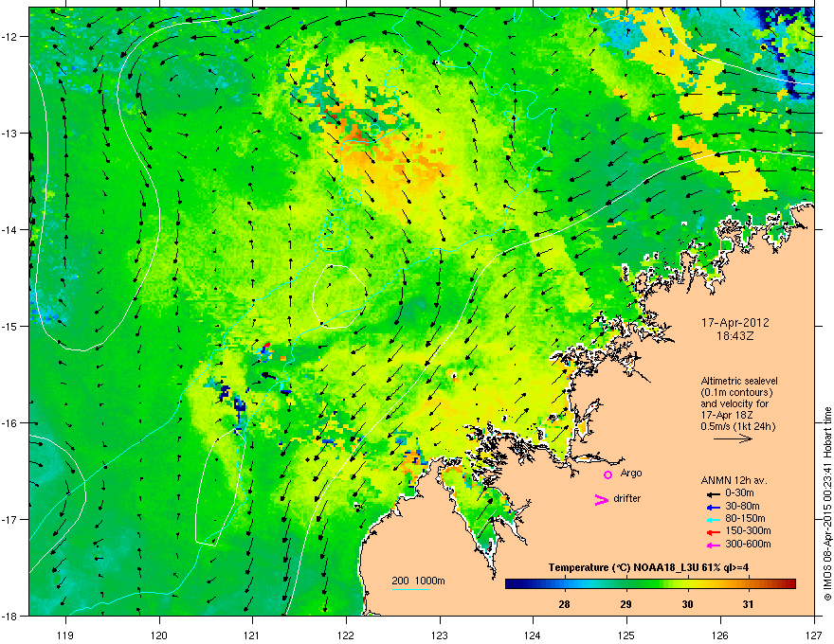Click the colorbar tick label 28

pyautogui.click(x=564, y=604)
